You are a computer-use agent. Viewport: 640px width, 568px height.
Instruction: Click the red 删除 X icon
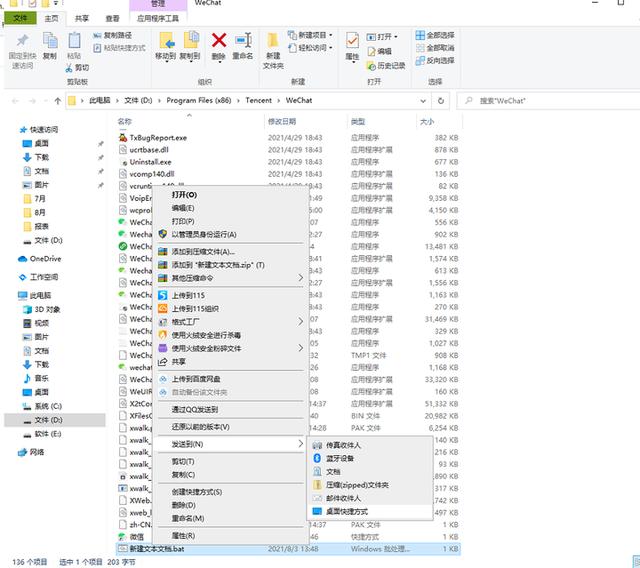pyautogui.click(x=219, y=40)
